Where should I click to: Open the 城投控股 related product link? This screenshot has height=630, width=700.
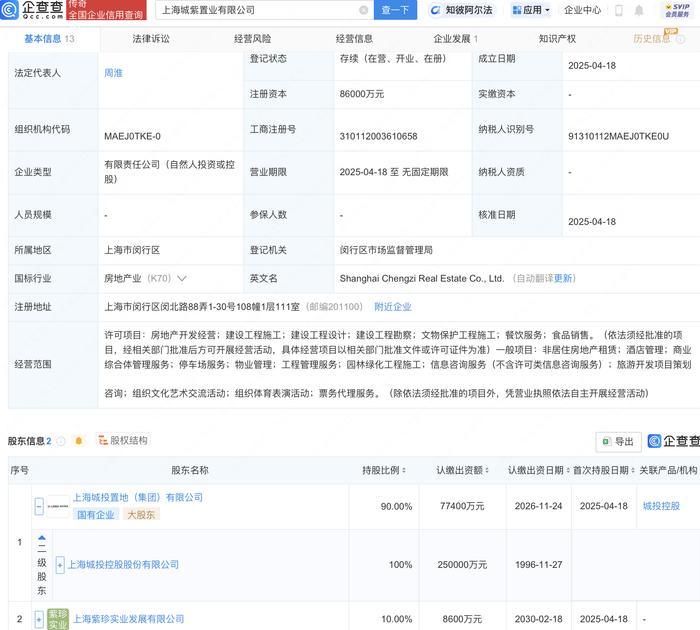[x=661, y=506]
